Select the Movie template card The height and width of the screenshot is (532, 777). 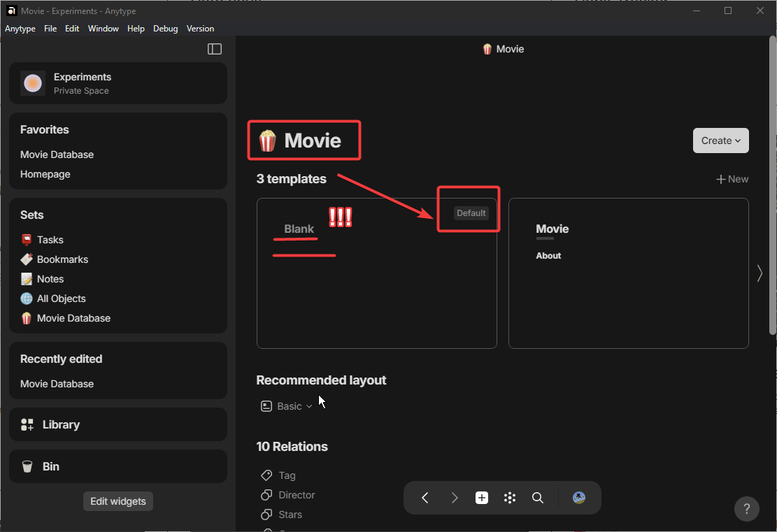[628, 273]
